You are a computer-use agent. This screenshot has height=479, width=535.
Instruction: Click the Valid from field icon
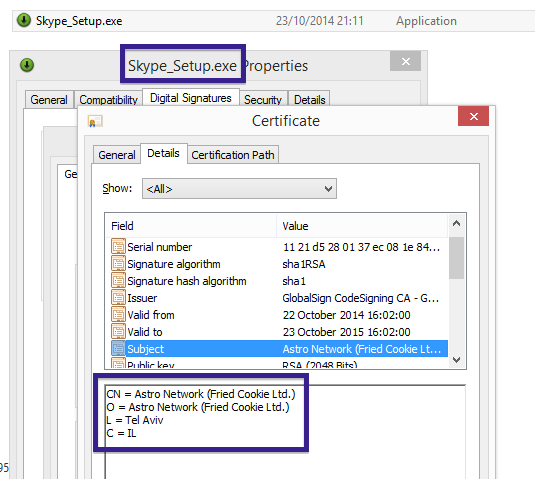118,315
